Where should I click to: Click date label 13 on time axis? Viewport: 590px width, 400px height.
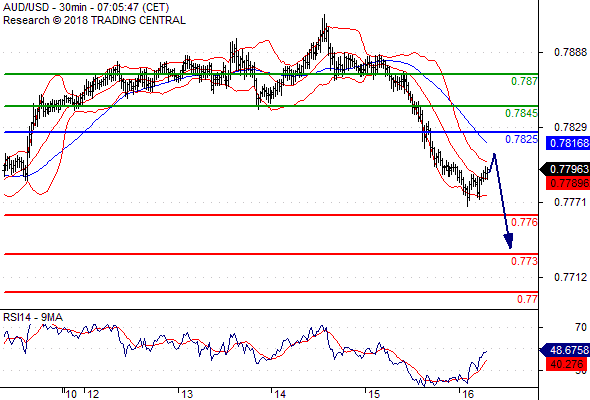tap(187, 394)
